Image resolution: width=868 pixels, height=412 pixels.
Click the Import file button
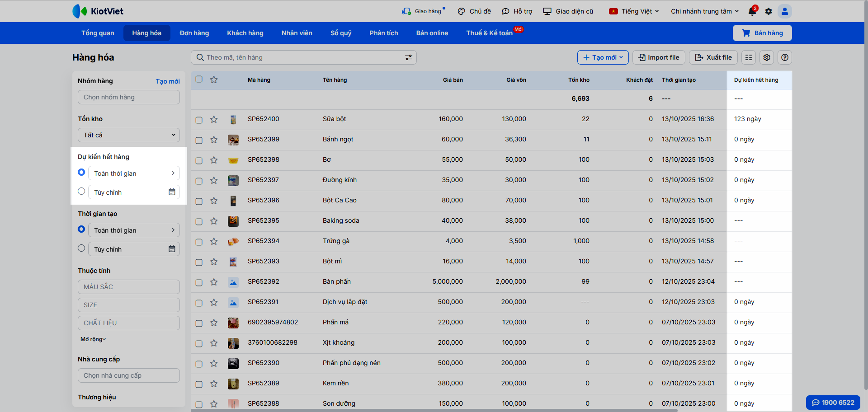(x=659, y=57)
